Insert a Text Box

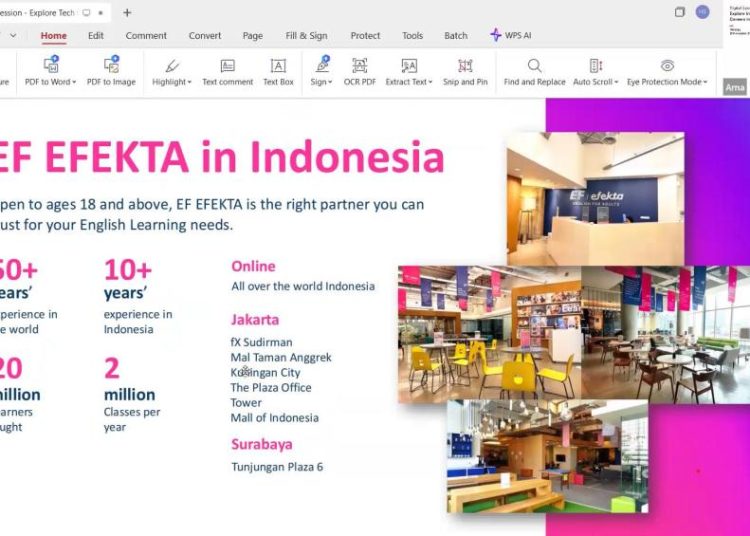[278, 72]
